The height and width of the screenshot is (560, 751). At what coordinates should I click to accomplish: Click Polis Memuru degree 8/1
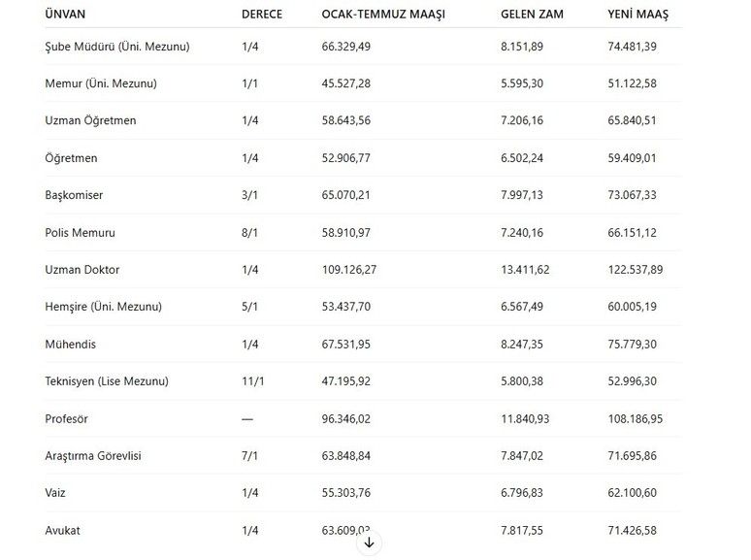(x=249, y=233)
